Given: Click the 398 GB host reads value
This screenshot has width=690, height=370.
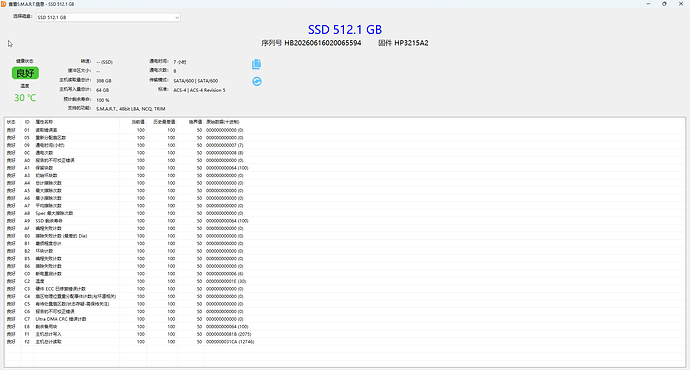Looking at the screenshot, I should 104,81.
